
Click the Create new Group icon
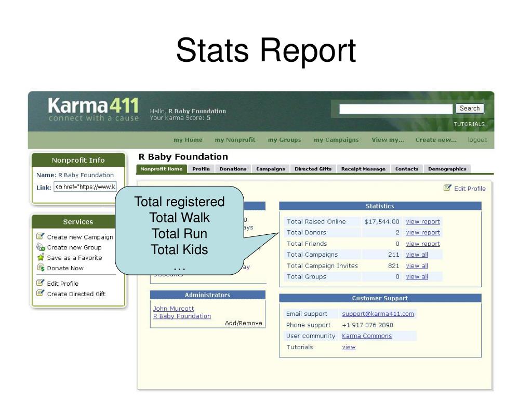click(41, 247)
